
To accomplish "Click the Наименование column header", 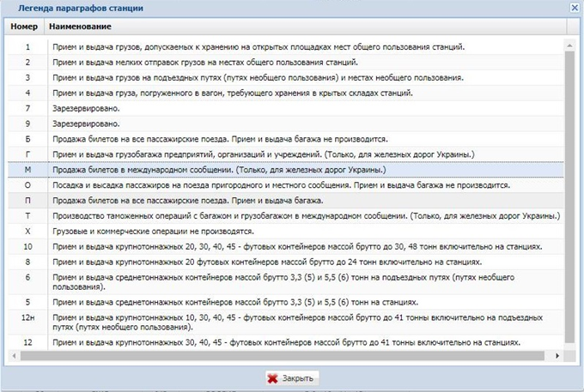I will 306,27.
